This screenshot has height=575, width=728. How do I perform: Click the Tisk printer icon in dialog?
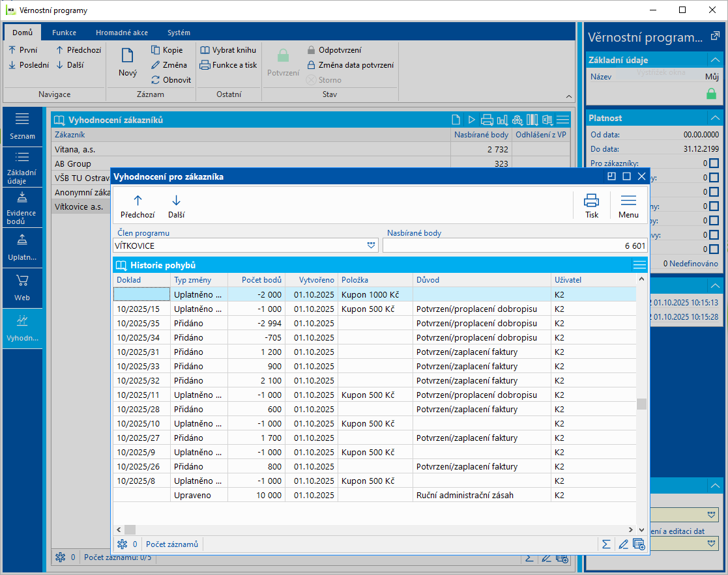[591, 205]
